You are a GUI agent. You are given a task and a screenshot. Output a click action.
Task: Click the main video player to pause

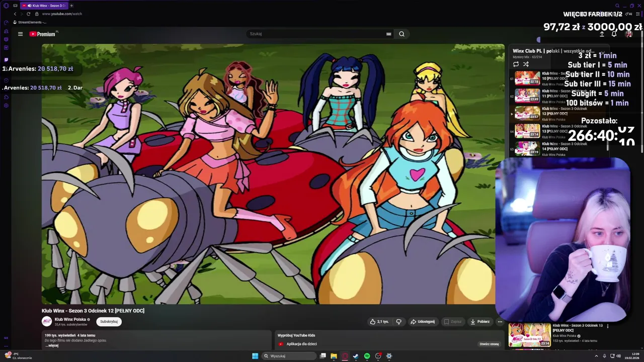[x=273, y=174]
